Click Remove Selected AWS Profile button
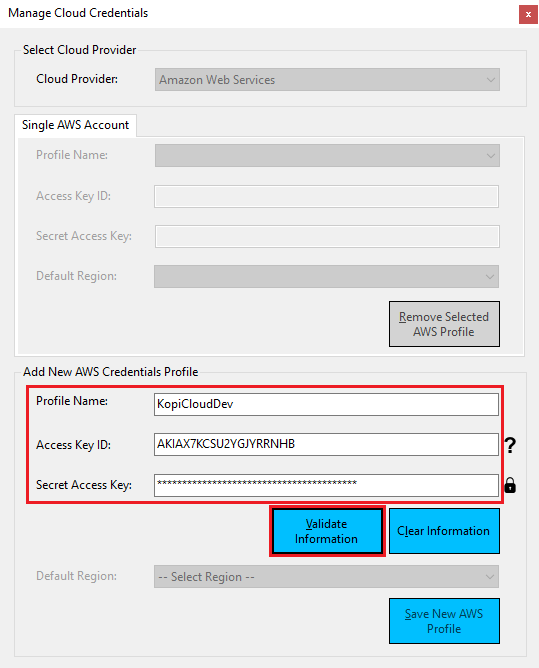 coord(444,324)
